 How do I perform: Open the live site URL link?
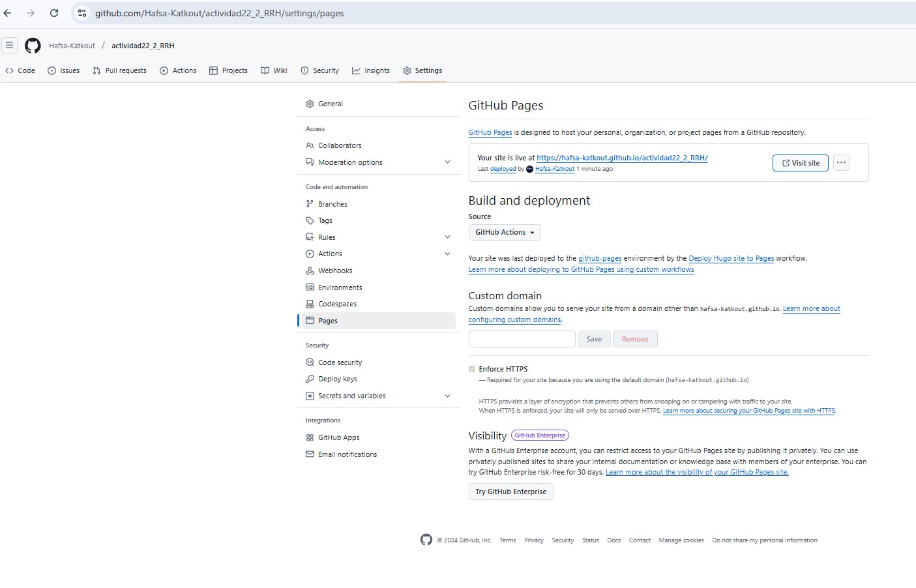point(621,157)
